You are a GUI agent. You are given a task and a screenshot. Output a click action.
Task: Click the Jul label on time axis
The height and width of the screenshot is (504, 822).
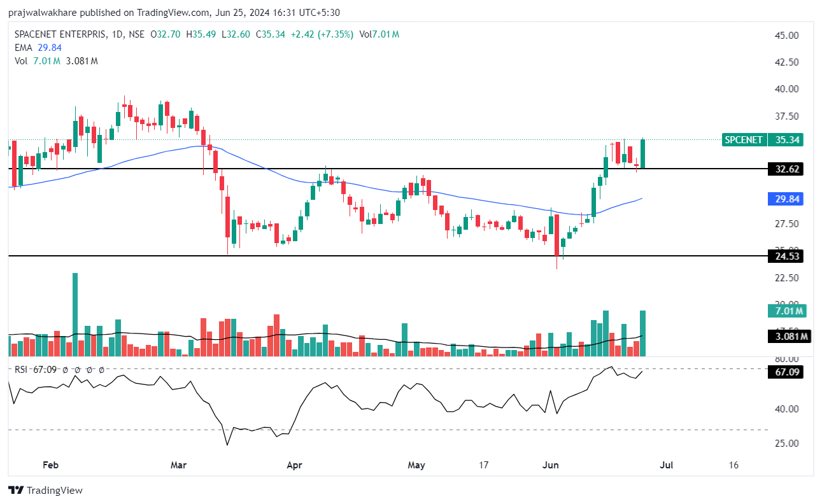click(666, 465)
